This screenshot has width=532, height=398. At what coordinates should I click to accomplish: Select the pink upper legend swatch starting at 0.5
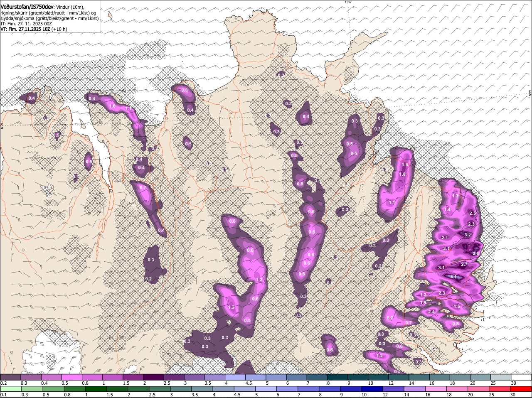(x=72, y=377)
